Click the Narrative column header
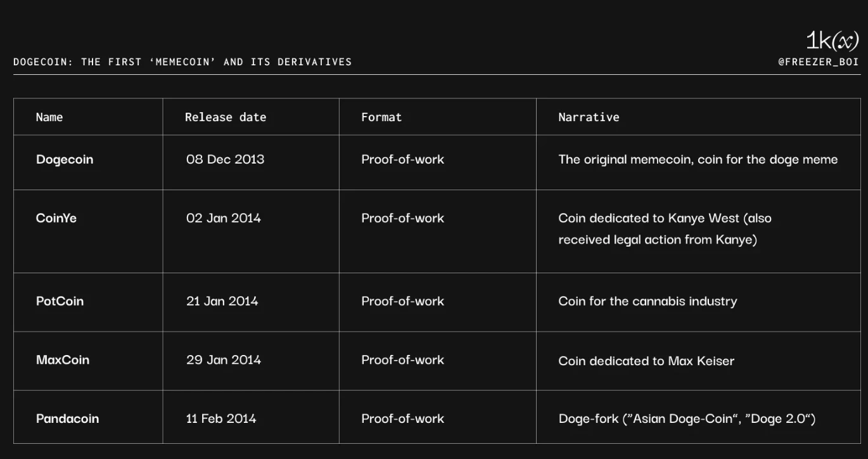Screen dimensions: 868x459 (589, 117)
